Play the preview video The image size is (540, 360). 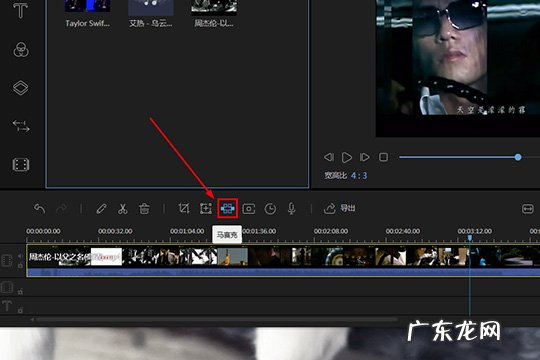(x=346, y=157)
